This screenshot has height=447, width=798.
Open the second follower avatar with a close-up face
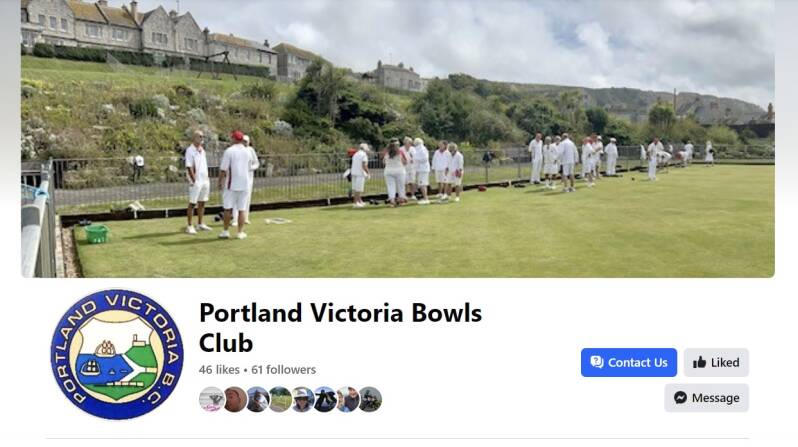pos(235,399)
